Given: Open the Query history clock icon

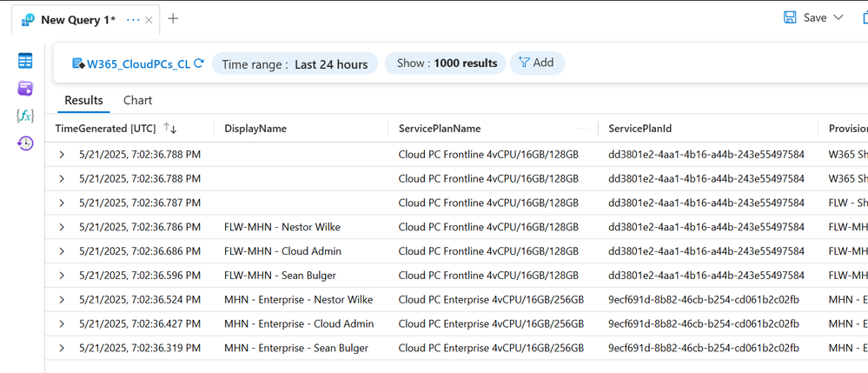Looking at the screenshot, I should click(x=25, y=143).
